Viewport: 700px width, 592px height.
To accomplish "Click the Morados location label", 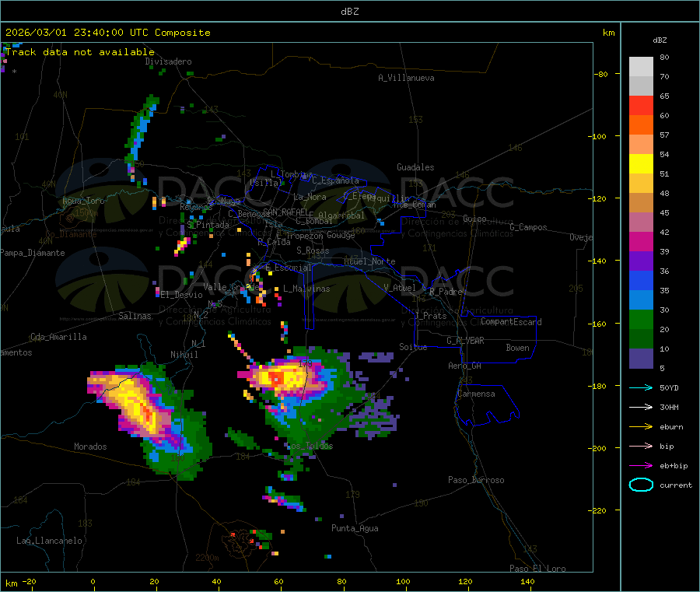I will [x=91, y=447].
